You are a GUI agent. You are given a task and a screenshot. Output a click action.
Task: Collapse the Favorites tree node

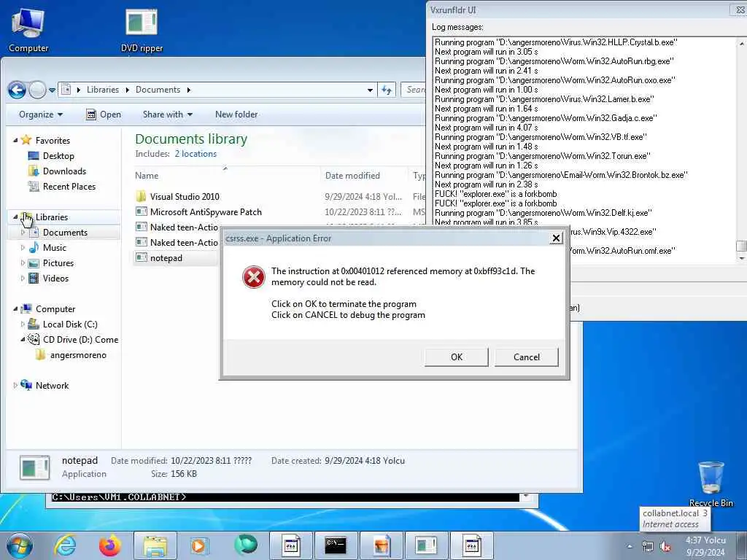pos(15,141)
